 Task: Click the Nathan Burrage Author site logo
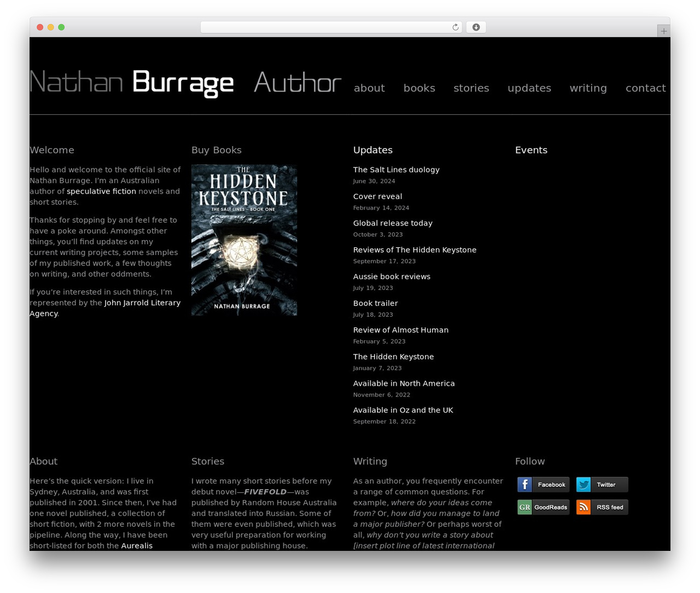click(185, 83)
